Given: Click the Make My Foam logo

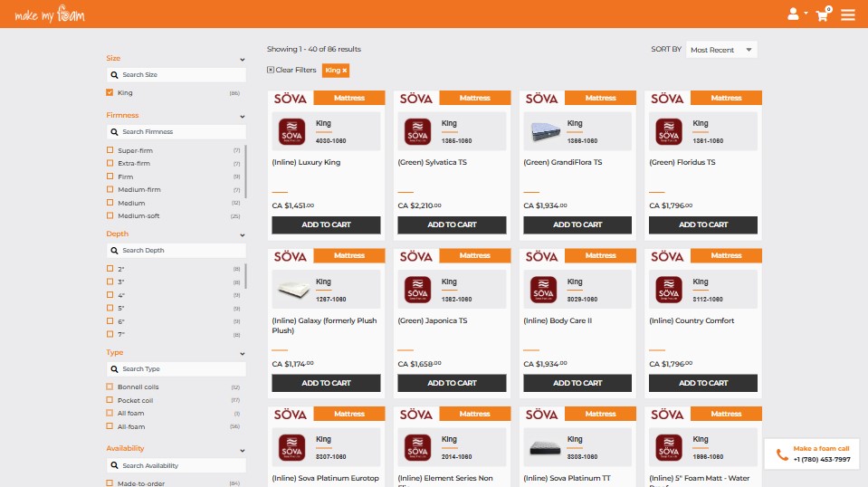Looking at the screenshot, I should tap(50, 14).
